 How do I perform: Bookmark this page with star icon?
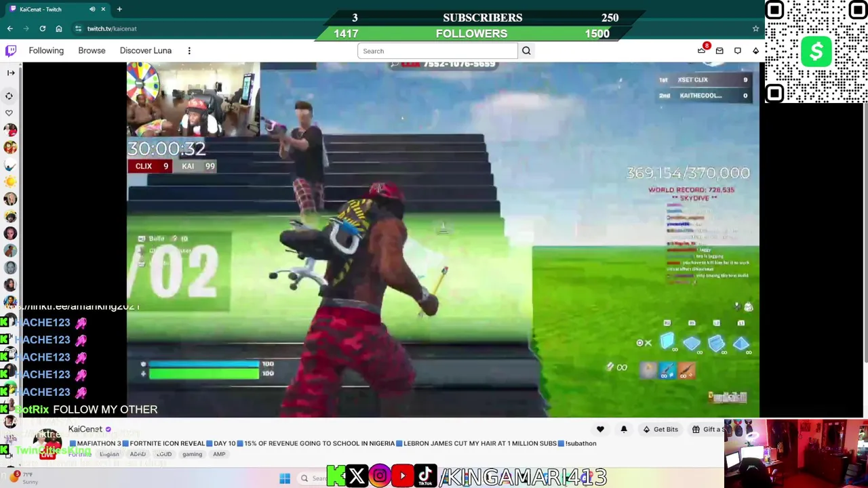[755, 28]
